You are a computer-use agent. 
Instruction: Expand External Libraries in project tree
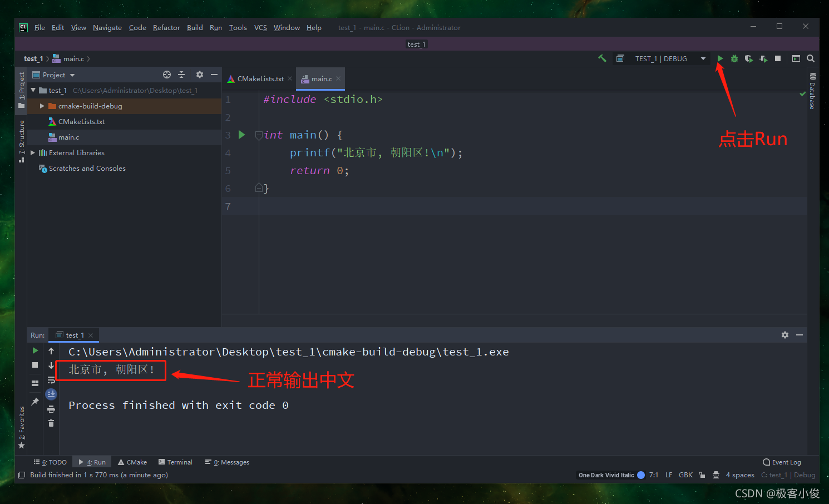pos(33,152)
